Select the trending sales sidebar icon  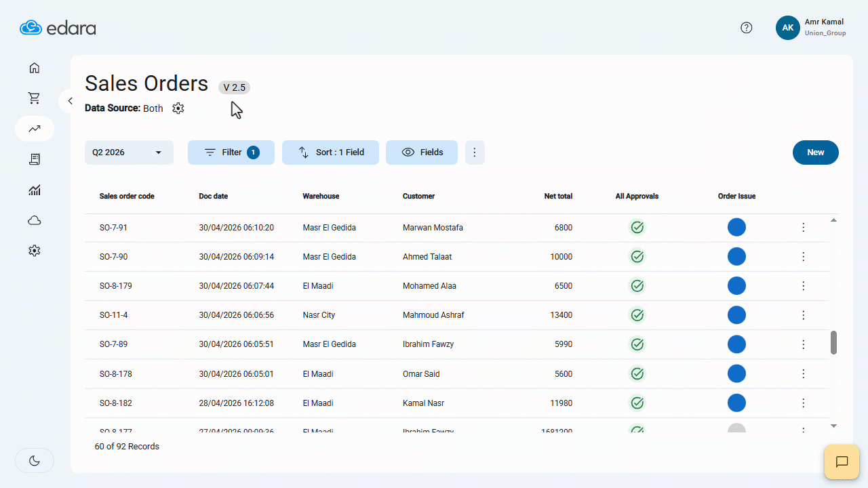35,129
